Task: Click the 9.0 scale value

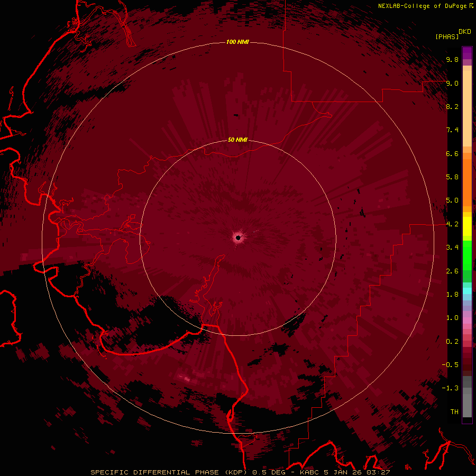Action: click(x=452, y=83)
